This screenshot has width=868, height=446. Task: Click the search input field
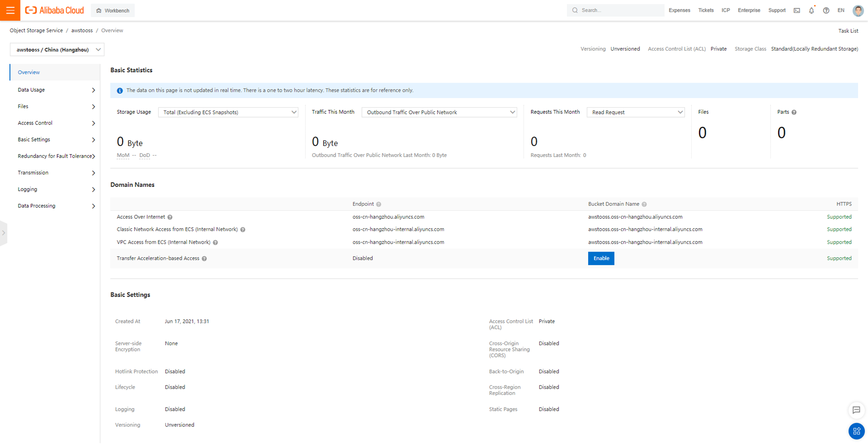tap(615, 10)
